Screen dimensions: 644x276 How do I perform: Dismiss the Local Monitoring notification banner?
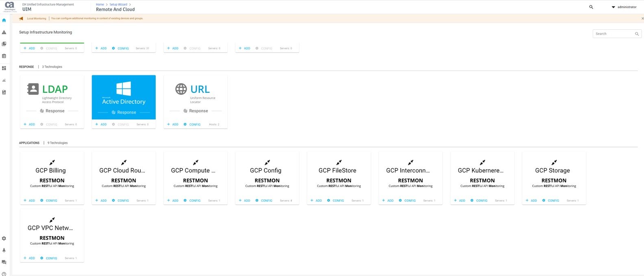pyautogui.click(x=642, y=18)
